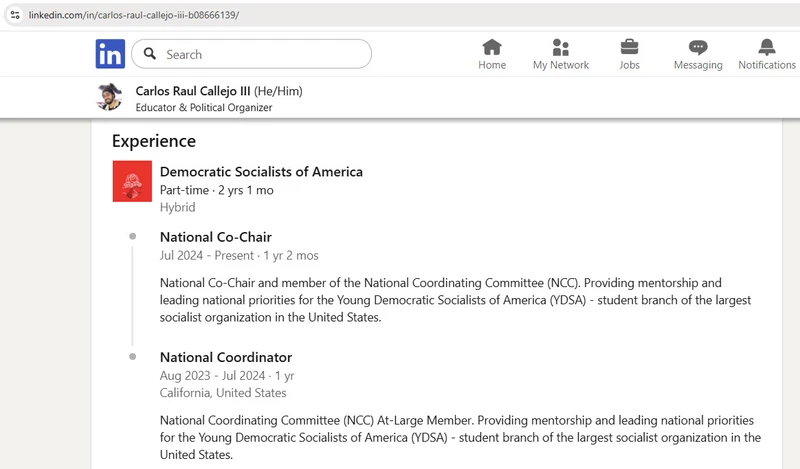
Task: Open the Democratic Socialists of America company link
Action: [x=261, y=172]
